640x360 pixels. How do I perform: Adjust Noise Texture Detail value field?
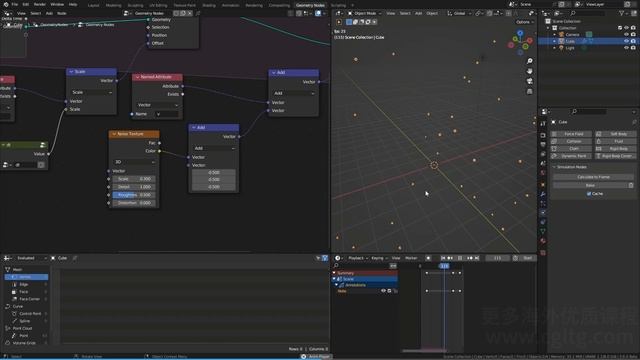134,187
